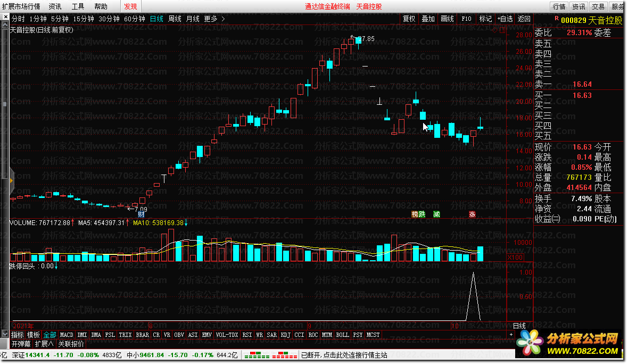Click the 指标 indicators tab
Image resolution: width=628 pixels, height=364 pixels.
pos(17,335)
